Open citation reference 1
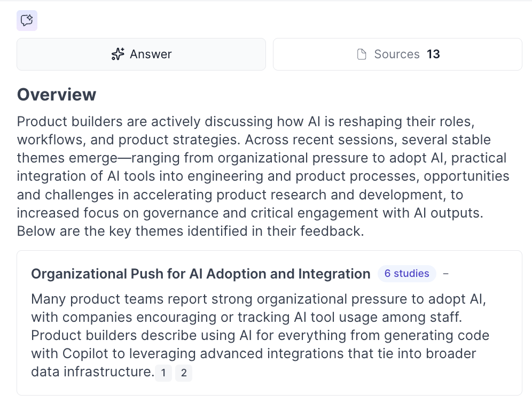The image size is (532, 402). (x=164, y=373)
